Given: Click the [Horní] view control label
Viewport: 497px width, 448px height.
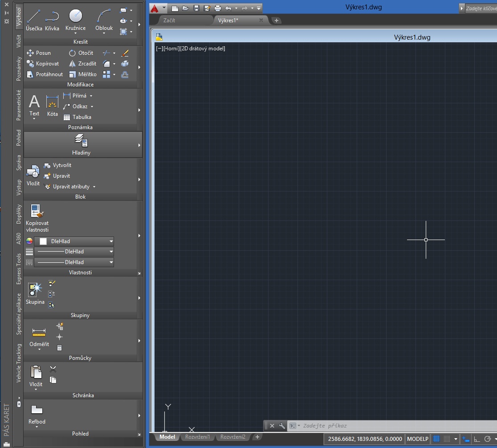Looking at the screenshot, I should (x=171, y=49).
